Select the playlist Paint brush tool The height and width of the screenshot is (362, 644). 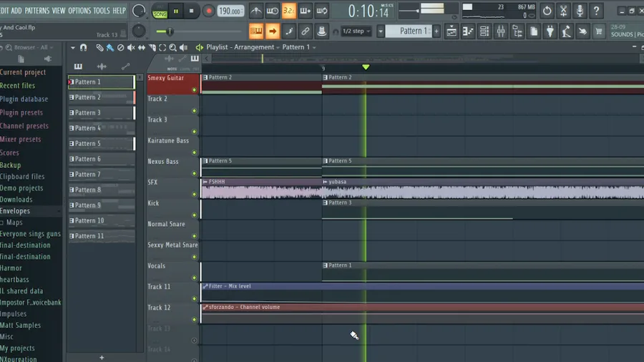pos(109,48)
